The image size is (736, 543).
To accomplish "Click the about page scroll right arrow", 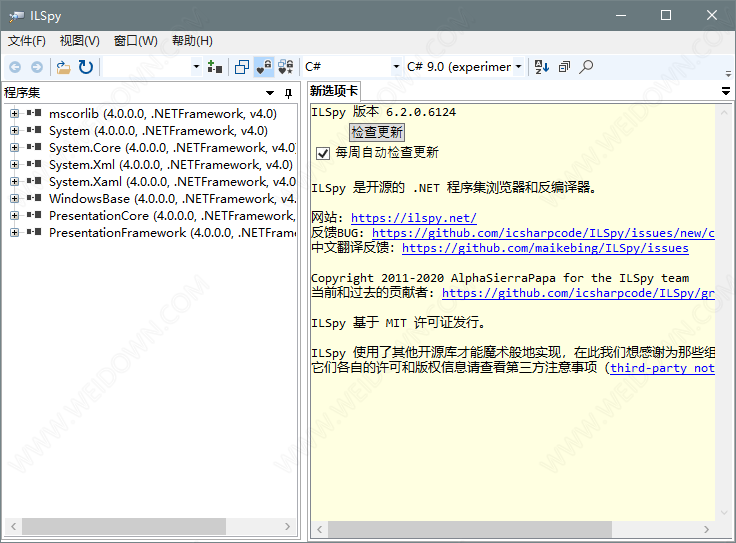I will pos(706,529).
